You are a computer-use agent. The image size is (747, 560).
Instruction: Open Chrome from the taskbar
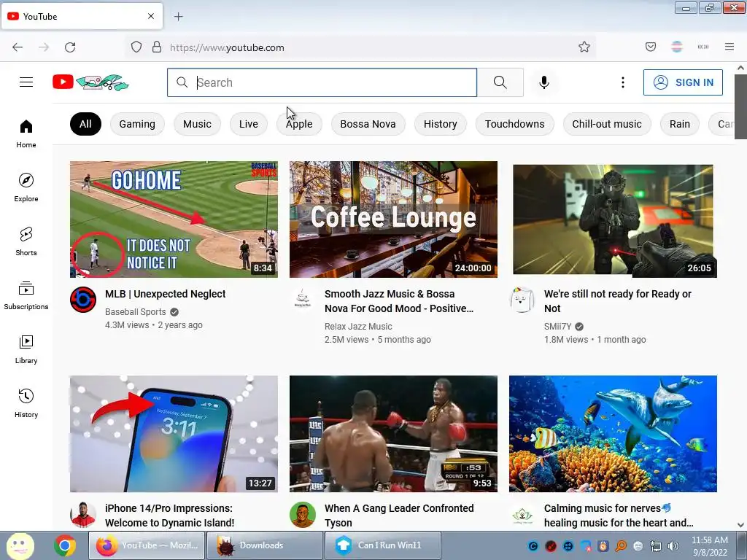point(65,545)
